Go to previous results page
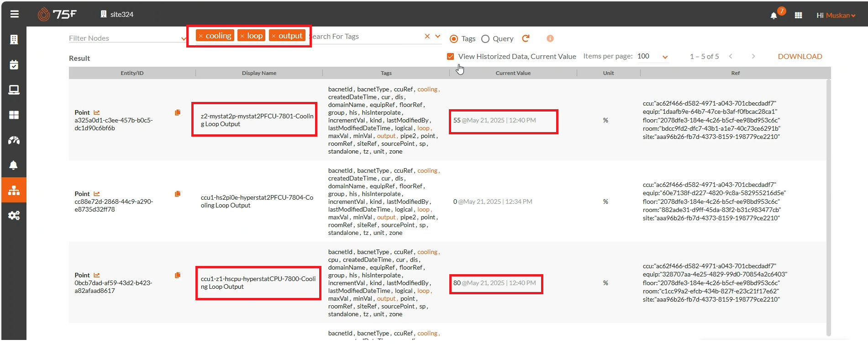Screen dimensions: 868x345 click(731, 56)
